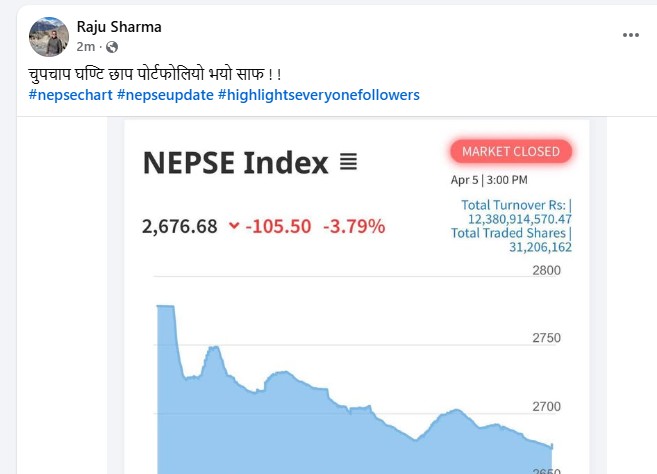This screenshot has height=474, width=657.
Task: Open Raju Sharma's profile name link
Action: click(x=119, y=27)
